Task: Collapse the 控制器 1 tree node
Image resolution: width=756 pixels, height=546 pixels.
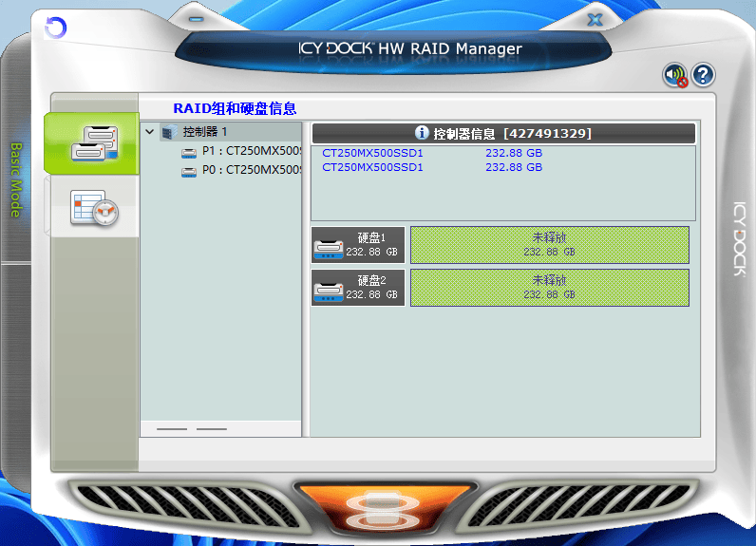Action: click(150, 132)
